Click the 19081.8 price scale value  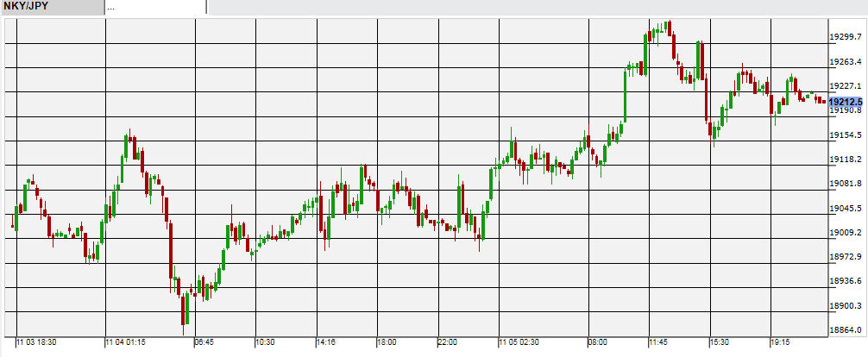[x=846, y=184]
